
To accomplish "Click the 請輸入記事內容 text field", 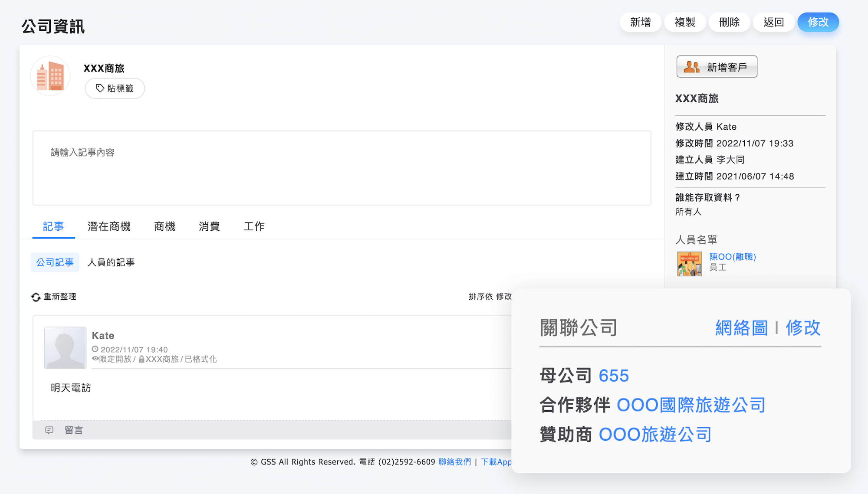I will click(342, 168).
